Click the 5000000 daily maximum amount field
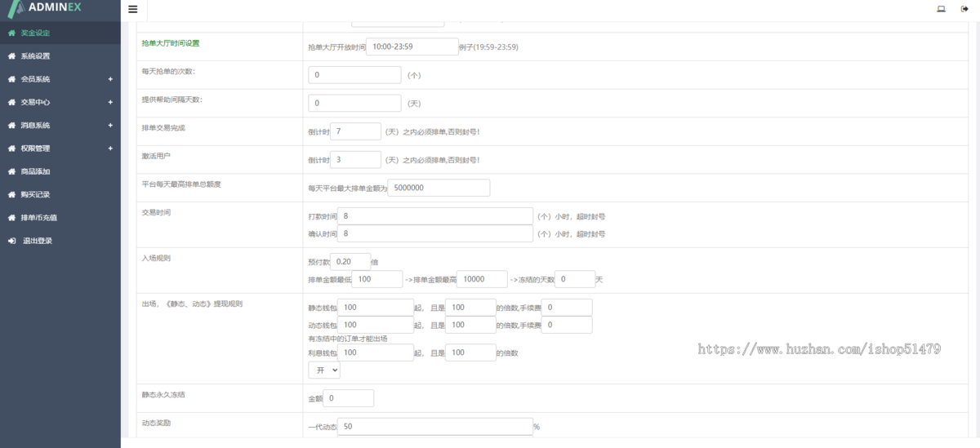The width and height of the screenshot is (980, 448). pyautogui.click(x=439, y=188)
